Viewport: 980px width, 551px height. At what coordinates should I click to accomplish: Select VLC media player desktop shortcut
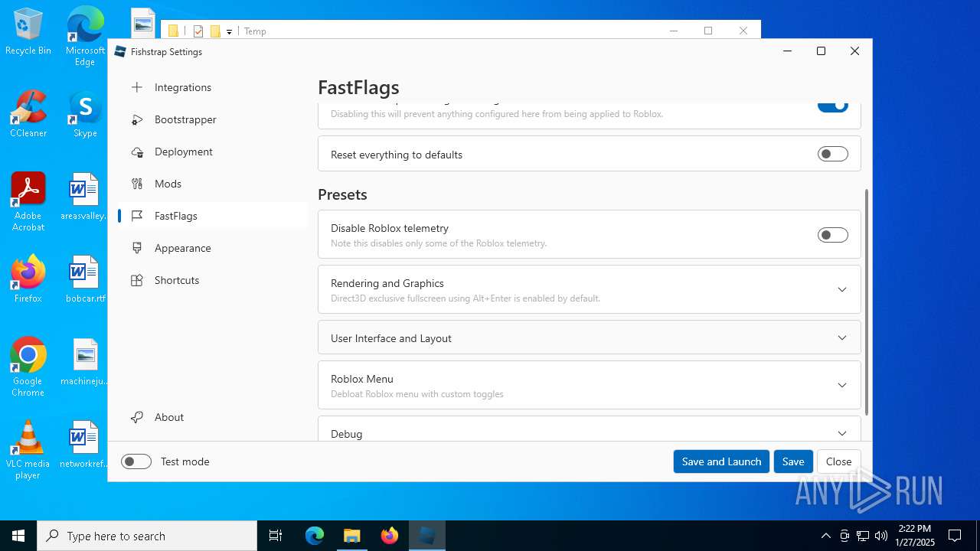click(x=28, y=450)
